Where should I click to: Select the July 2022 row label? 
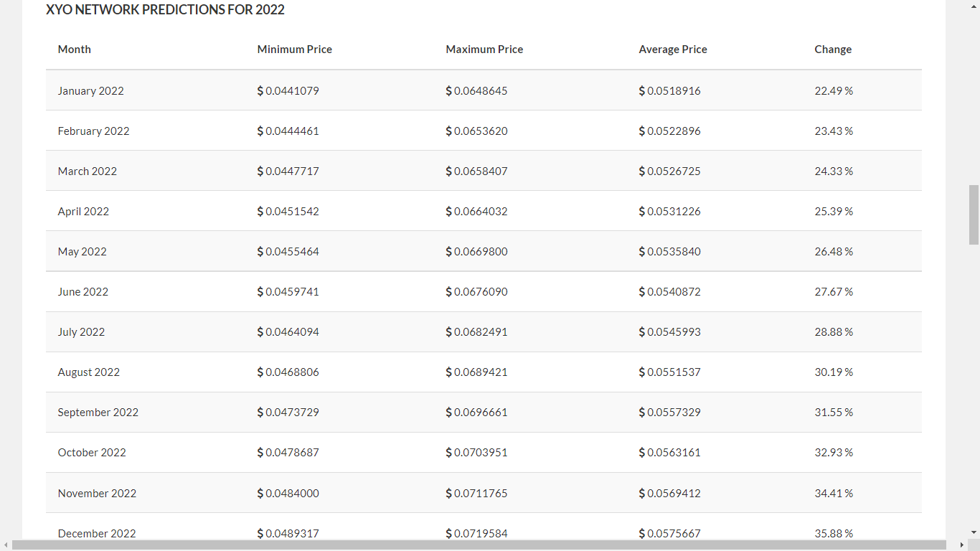tap(82, 332)
